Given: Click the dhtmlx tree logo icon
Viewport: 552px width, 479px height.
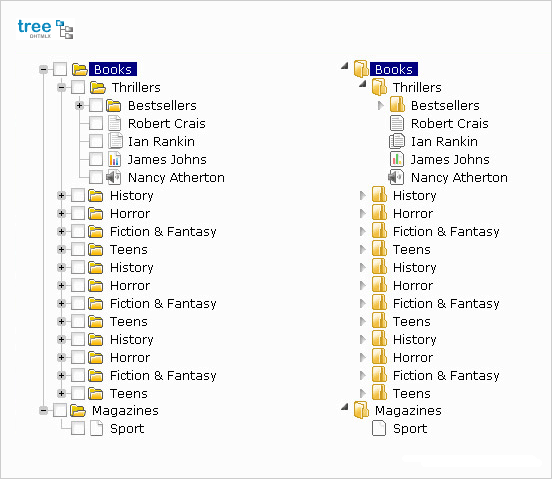Looking at the screenshot, I should coord(45,29).
